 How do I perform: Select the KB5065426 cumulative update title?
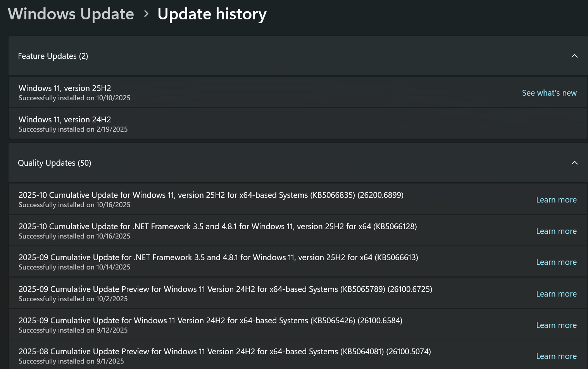point(210,321)
